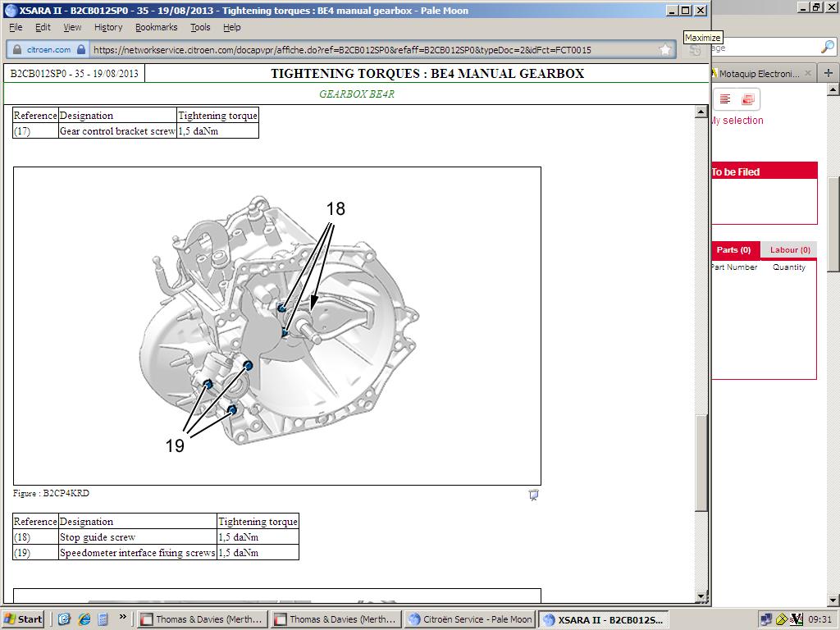
Task: Click the red stacked-images icon above My selection
Action: pos(748,99)
